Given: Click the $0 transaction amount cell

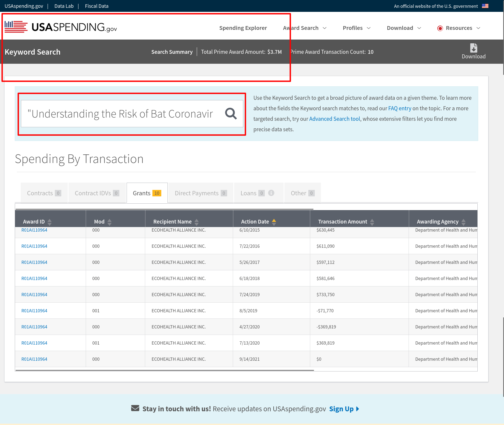Looking at the screenshot, I should 359,359.
